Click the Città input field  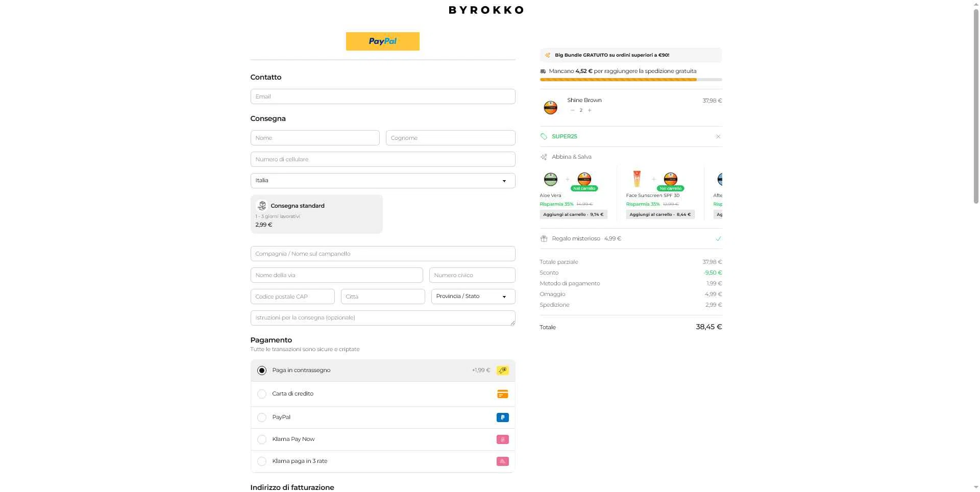(x=383, y=297)
